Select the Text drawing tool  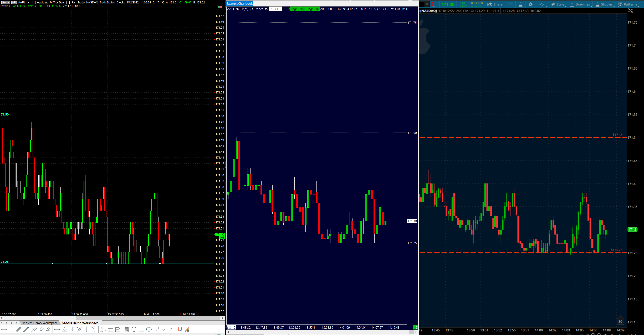point(134,329)
